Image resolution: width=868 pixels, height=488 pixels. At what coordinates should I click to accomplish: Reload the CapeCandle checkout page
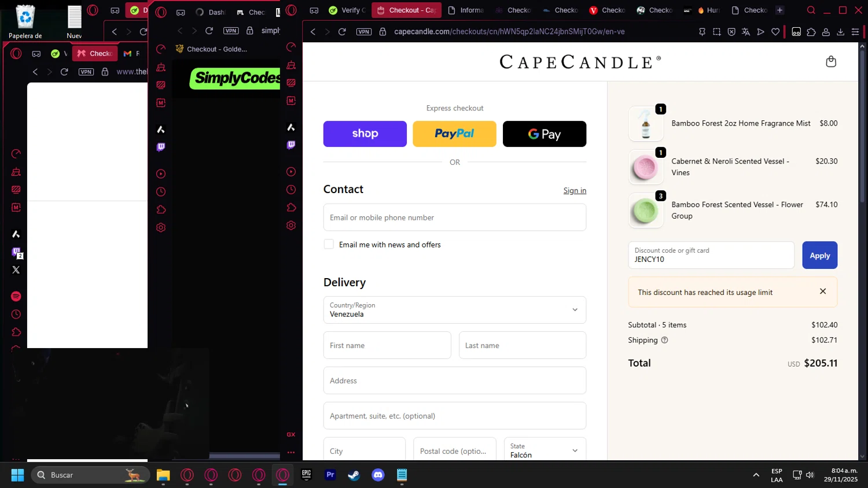342,32
